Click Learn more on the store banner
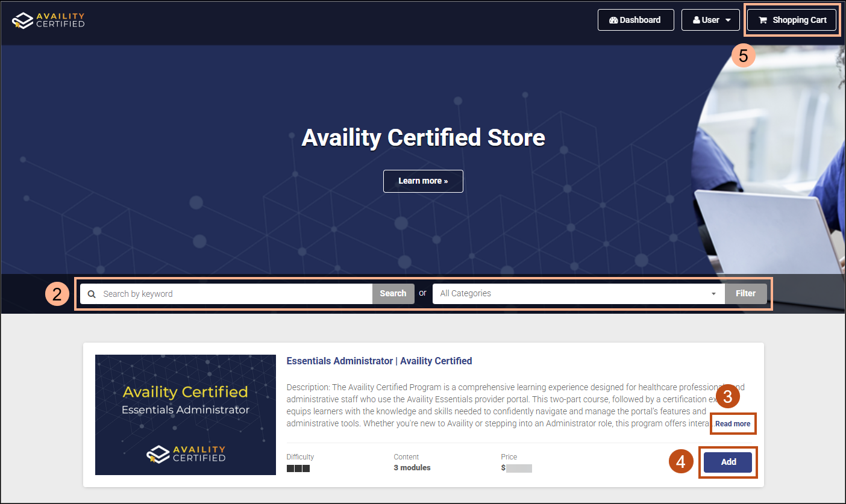This screenshot has width=846, height=504. click(x=423, y=181)
